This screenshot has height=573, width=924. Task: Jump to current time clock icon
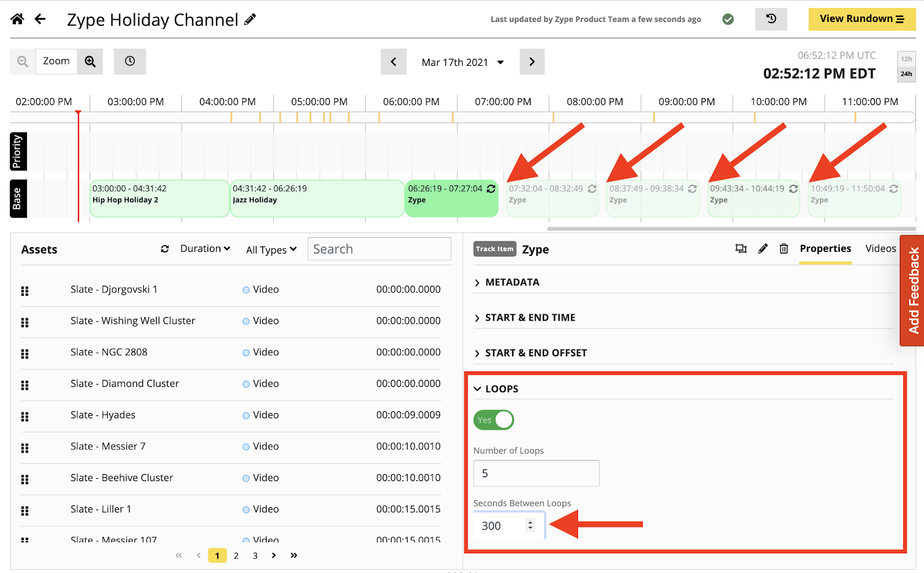pyautogui.click(x=130, y=61)
